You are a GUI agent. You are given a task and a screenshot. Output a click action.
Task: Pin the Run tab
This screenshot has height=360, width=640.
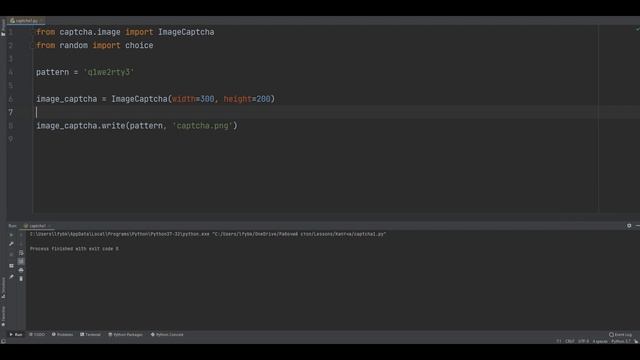coord(11,277)
